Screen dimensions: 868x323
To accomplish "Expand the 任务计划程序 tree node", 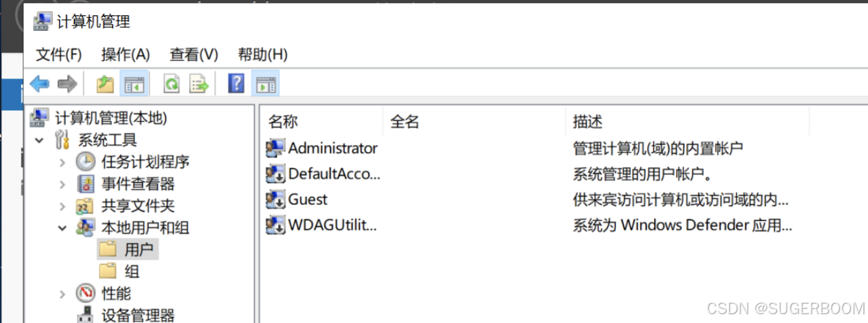I will click(62, 162).
